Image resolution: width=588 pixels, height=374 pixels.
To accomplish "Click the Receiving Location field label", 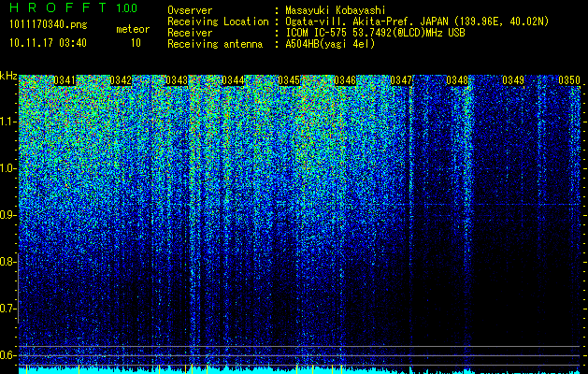I will tap(218, 22).
